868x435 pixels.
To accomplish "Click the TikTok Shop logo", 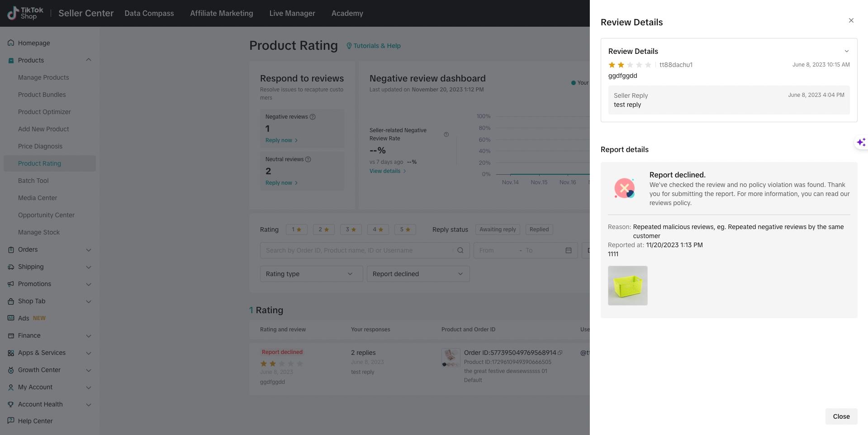I will click(x=26, y=13).
